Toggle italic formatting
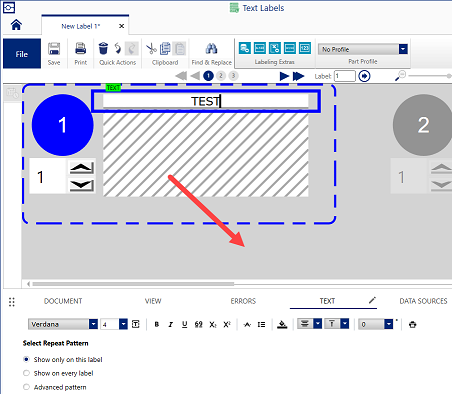This screenshot has width=452, height=394. (171, 324)
